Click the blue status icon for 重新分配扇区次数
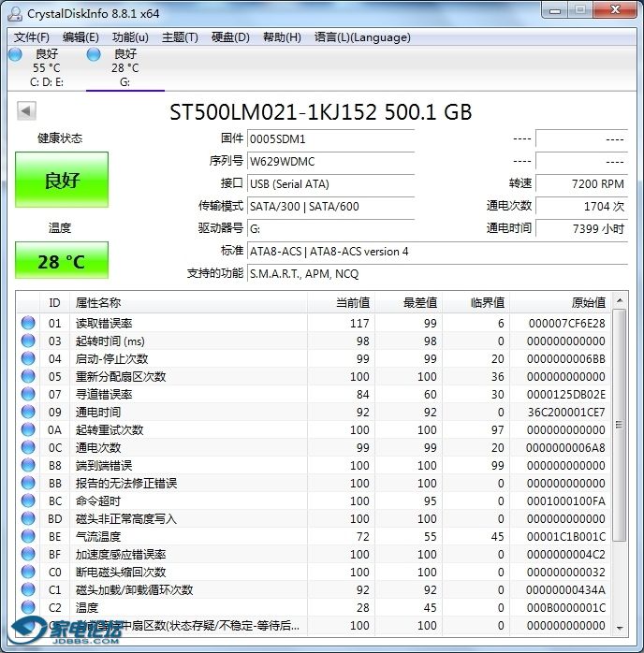This screenshot has width=644, height=653. click(x=28, y=376)
